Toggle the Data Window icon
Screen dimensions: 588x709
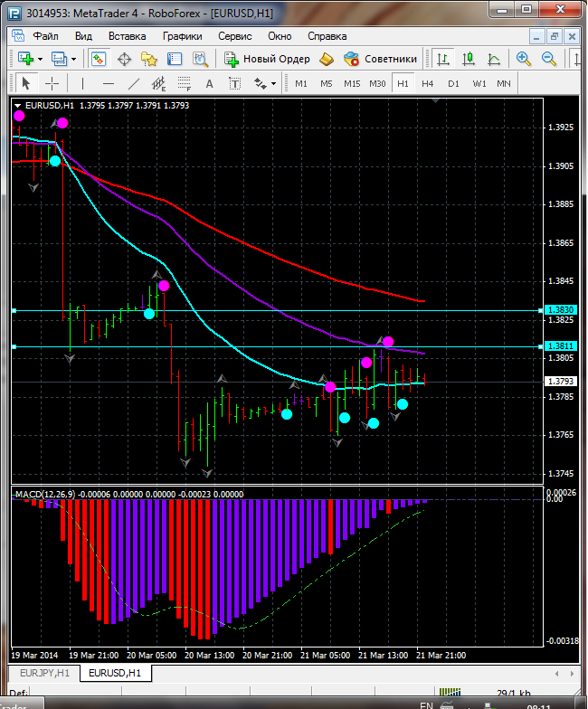[x=124, y=59]
